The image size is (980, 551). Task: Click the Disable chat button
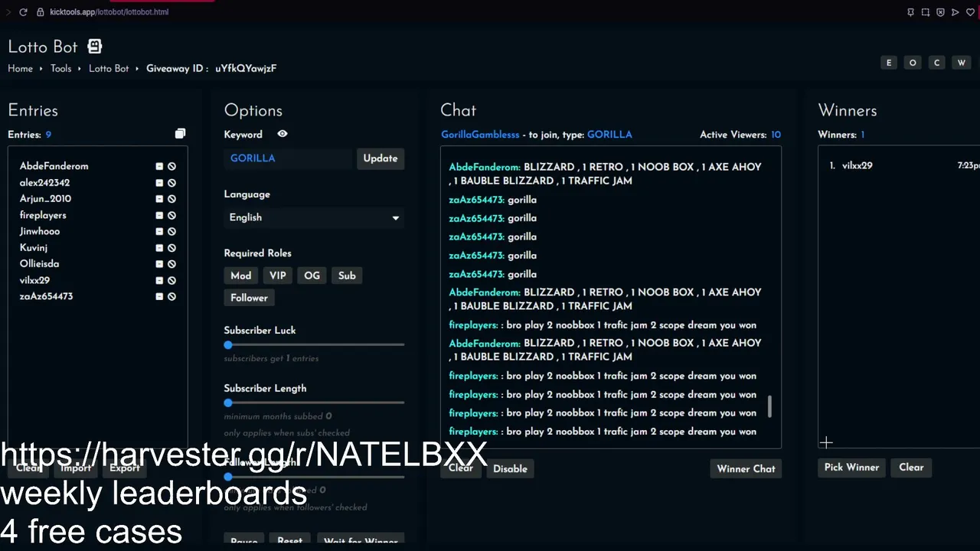pyautogui.click(x=510, y=469)
